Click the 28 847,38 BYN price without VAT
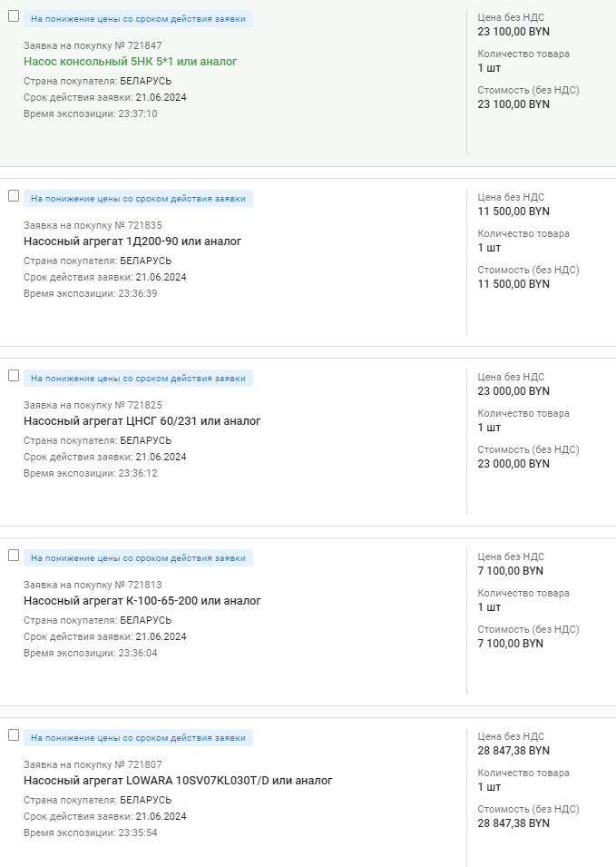 click(x=513, y=751)
